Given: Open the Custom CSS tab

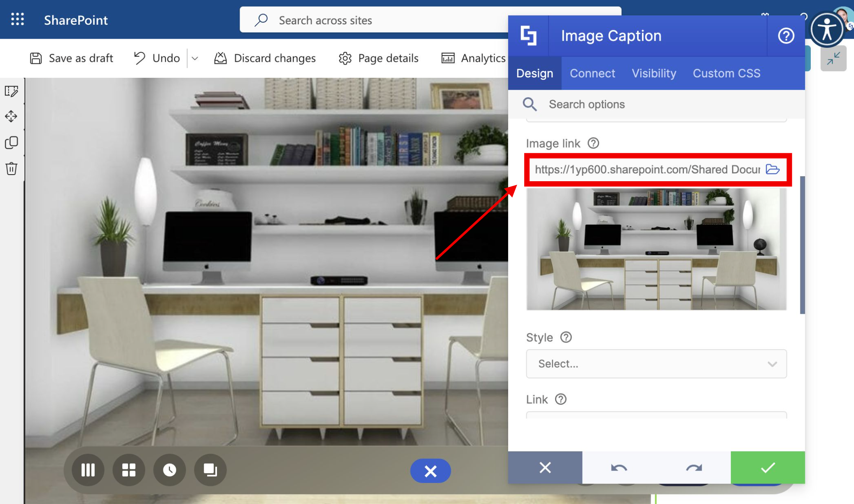Looking at the screenshot, I should [726, 73].
